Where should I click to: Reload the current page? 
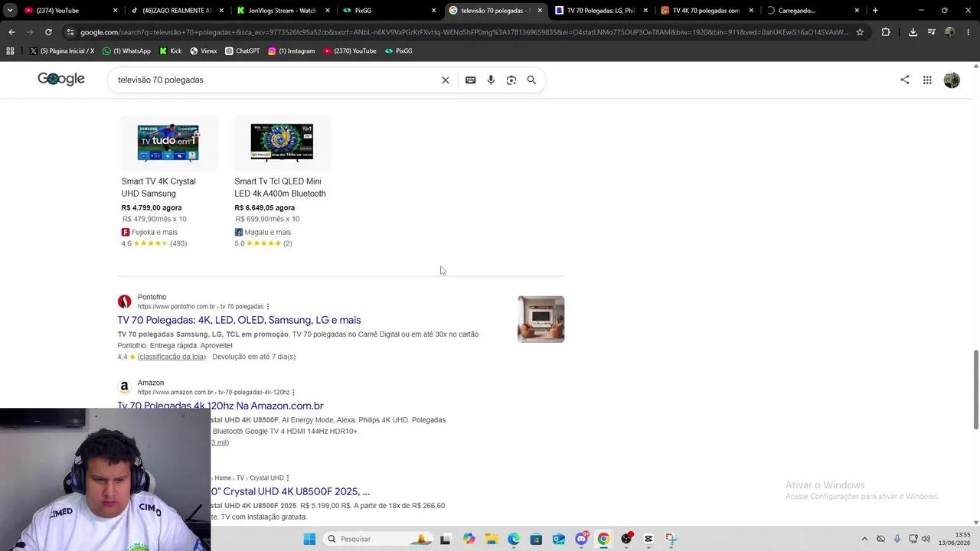click(x=48, y=32)
